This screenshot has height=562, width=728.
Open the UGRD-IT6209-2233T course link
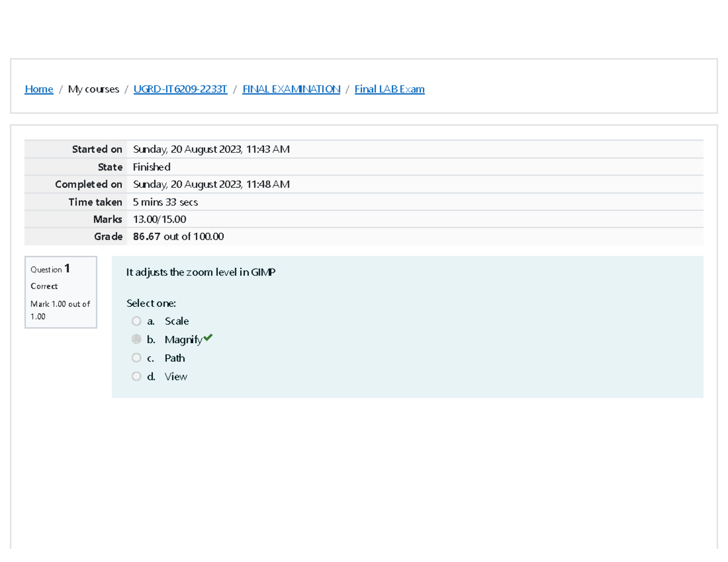point(180,89)
